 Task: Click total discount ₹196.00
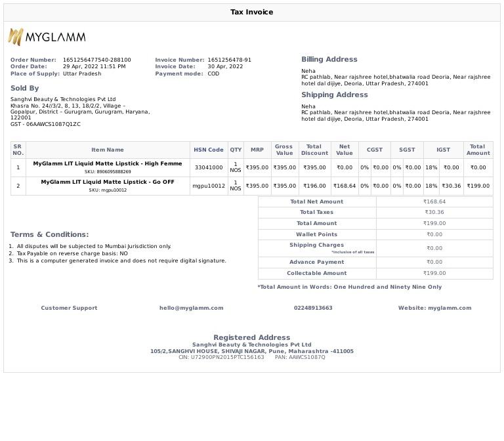314,186
